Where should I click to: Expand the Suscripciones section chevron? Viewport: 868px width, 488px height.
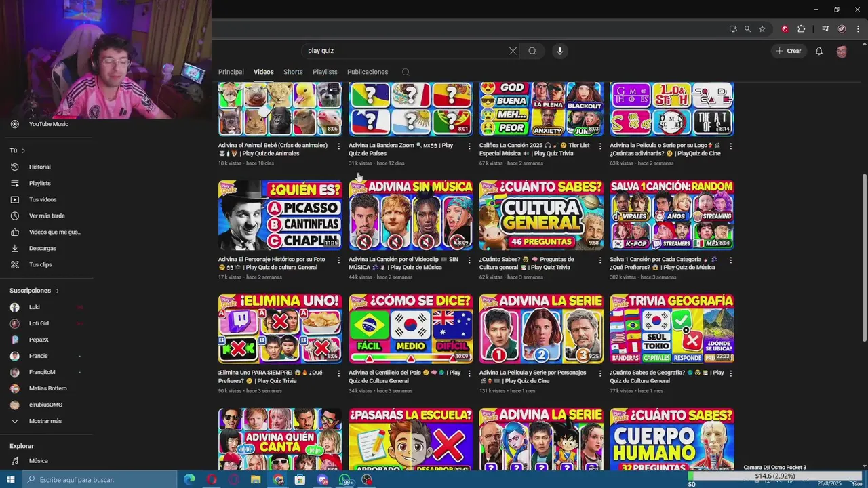[x=57, y=291]
